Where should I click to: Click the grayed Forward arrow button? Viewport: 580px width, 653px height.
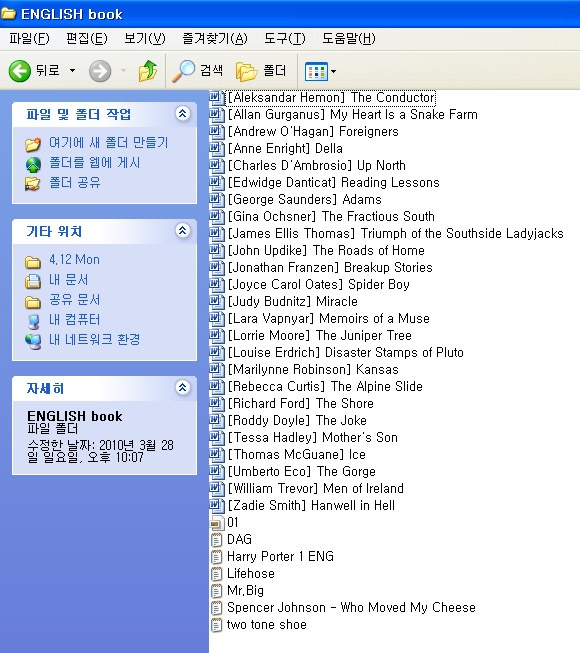[100, 71]
